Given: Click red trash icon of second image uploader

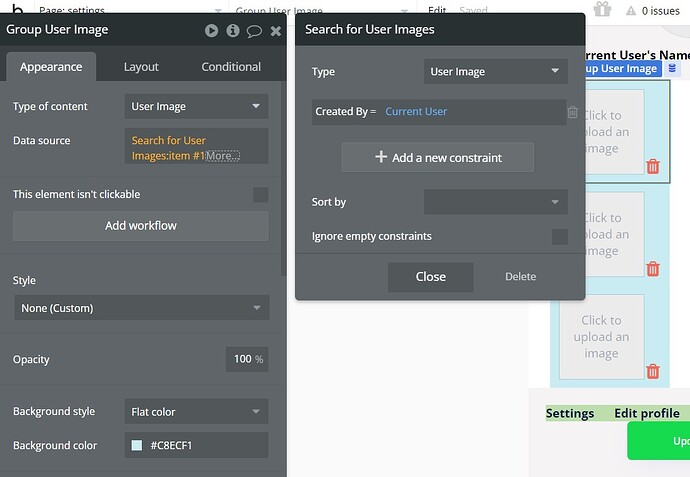Looking at the screenshot, I should click(653, 268).
